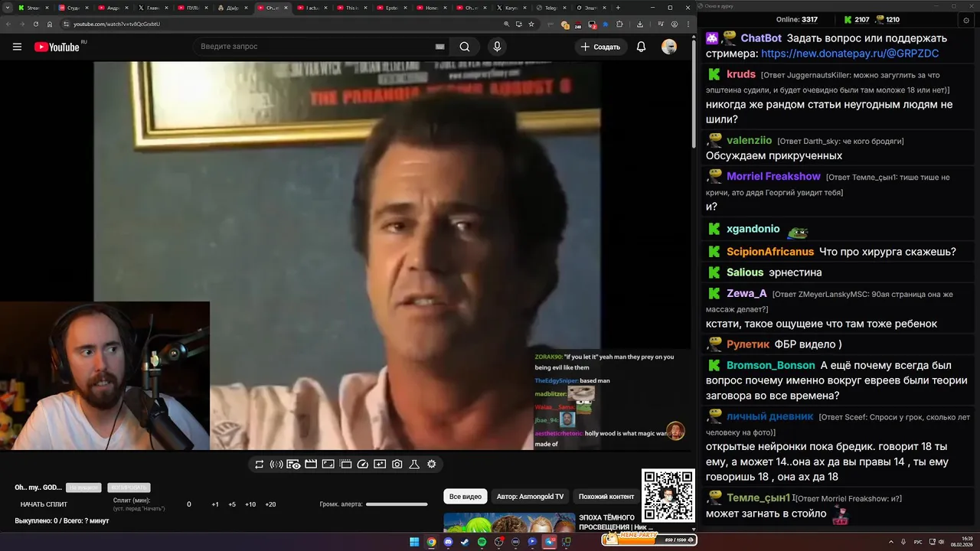This screenshot has height=551, width=980.
Task: Open the donatepay link in ChatBot message
Action: tap(850, 54)
